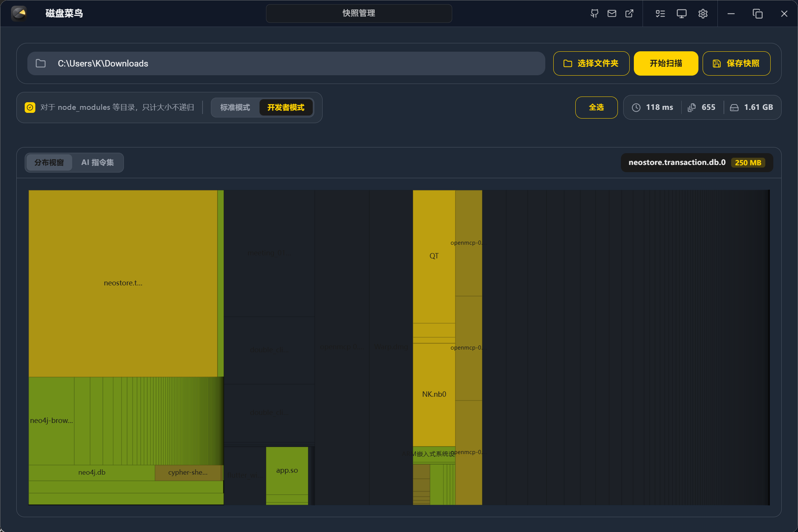Click the 磁盘菜鸟 app logo

pos(19,14)
